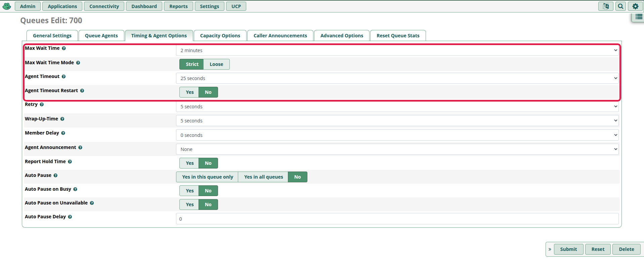The width and height of the screenshot is (644, 259).
Task: Show help for Wrap-Up-Time
Action: [x=62, y=119]
